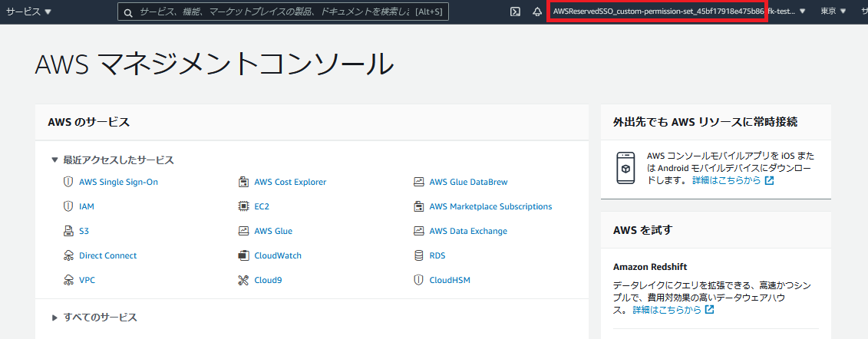
Task: Open AWS Data Exchange link
Action: click(x=468, y=231)
